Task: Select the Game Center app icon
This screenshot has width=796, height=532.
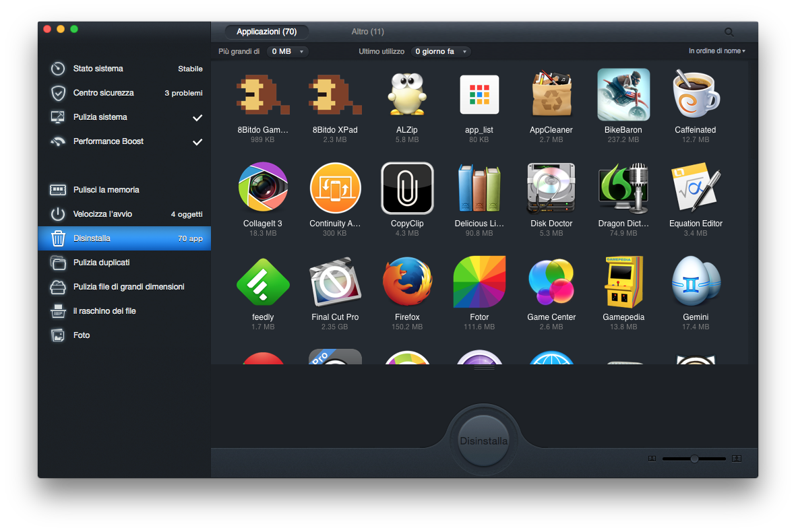Action: point(551,282)
